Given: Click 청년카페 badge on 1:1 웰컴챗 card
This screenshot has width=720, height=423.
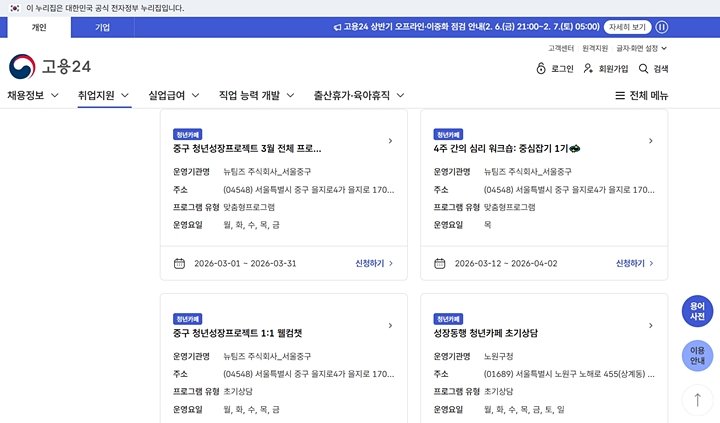Looking at the screenshot, I should (188, 319).
